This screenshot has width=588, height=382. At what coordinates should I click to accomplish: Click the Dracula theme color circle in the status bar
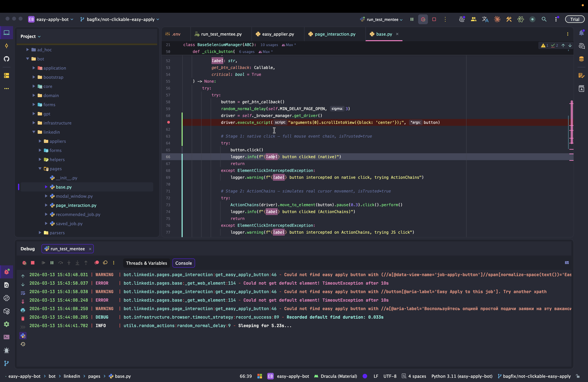tap(365, 376)
